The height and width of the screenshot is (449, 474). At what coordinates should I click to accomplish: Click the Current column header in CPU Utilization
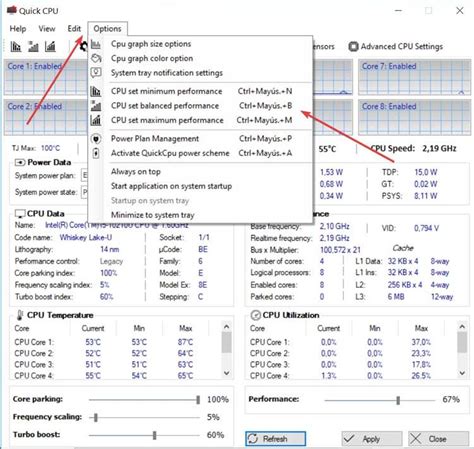pyautogui.click(x=329, y=328)
